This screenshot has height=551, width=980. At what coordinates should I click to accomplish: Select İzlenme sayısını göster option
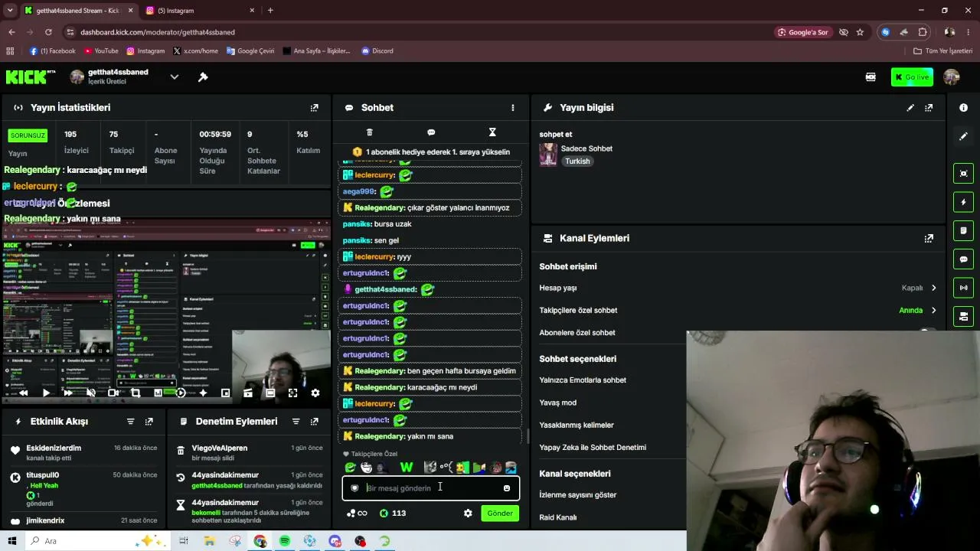pos(578,495)
